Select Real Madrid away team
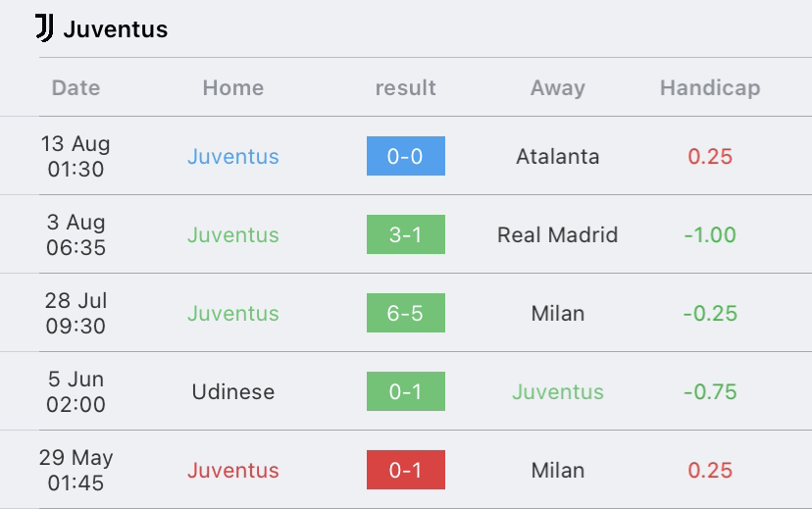Screen dimensions: 812x509 pyautogui.click(x=558, y=234)
